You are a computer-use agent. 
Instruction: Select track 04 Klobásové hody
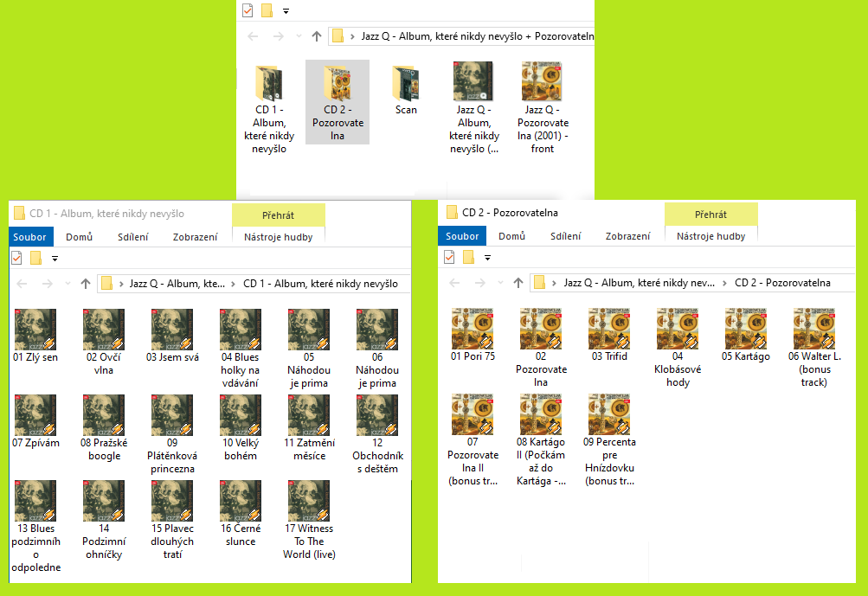pyautogui.click(x=678, y=348)
